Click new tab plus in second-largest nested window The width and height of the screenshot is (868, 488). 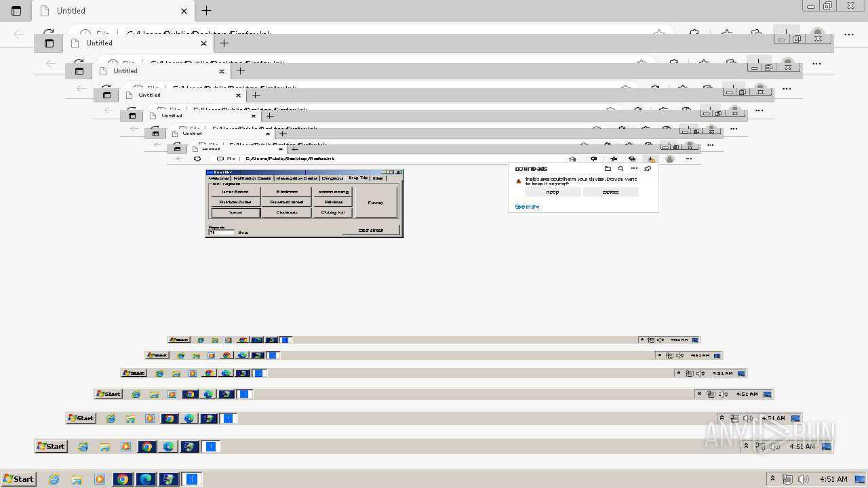[x=224, y=43]
